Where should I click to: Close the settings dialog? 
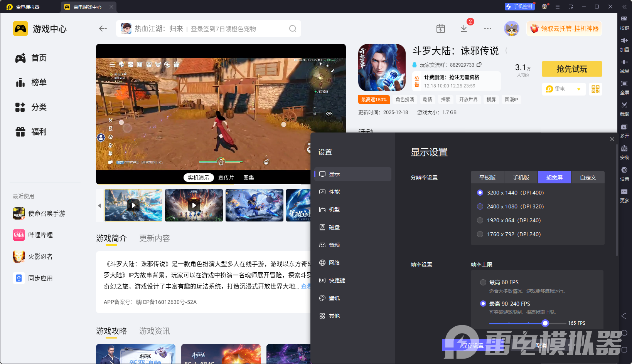[x=612, y=139]
